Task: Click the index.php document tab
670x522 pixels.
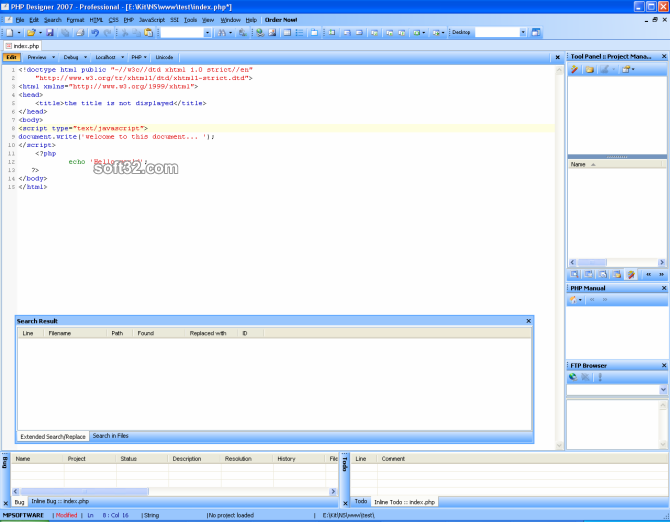Action: click(x=22, y=46)
